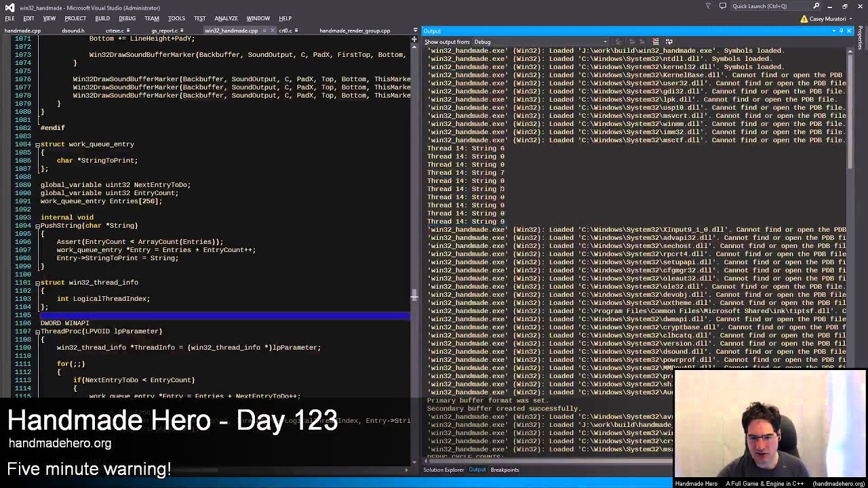This screenshot has width=868, height=488.
Task: Open the TEAM menu
Action: (152, 18)
